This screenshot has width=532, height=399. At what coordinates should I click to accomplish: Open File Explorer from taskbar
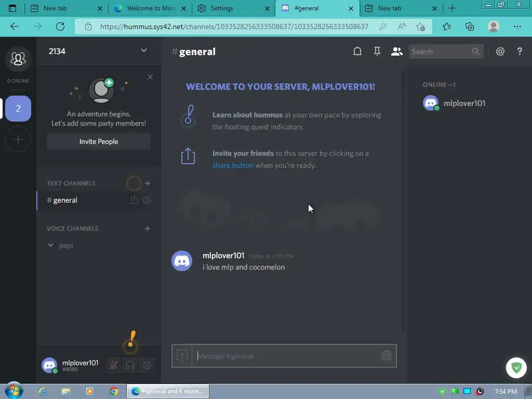(x=66, y=391)
